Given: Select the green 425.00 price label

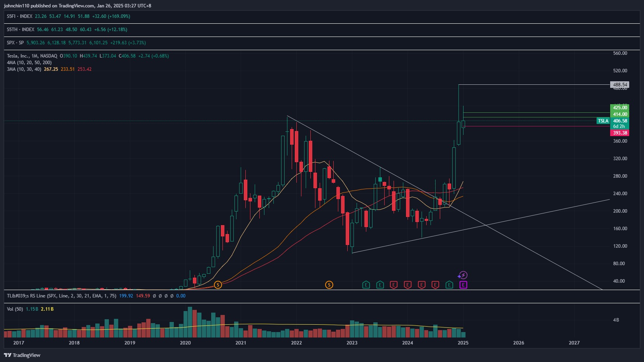Looking at the screenshot, I should click(x=619, y=108).
